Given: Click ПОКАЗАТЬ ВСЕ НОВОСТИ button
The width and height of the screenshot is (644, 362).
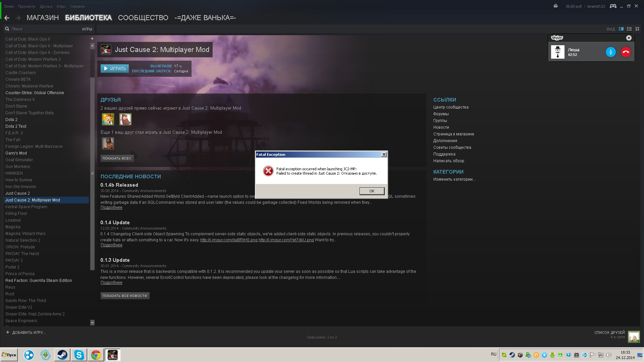Looking at the screenshot, I should (125, 296).
